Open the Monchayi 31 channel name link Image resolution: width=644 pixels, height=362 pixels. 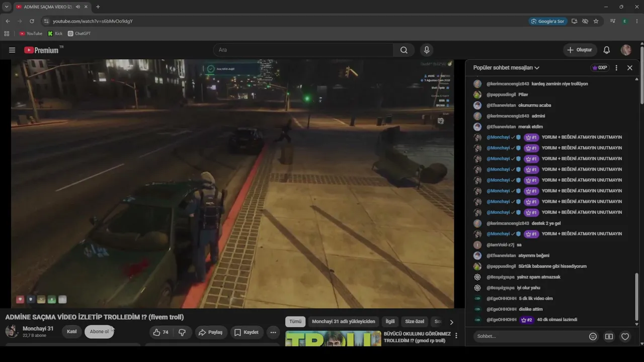click(38, 329)
